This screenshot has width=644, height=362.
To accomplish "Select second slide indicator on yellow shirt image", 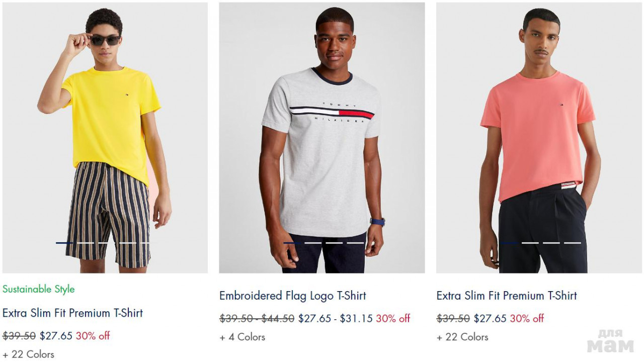I will (86, 243).
